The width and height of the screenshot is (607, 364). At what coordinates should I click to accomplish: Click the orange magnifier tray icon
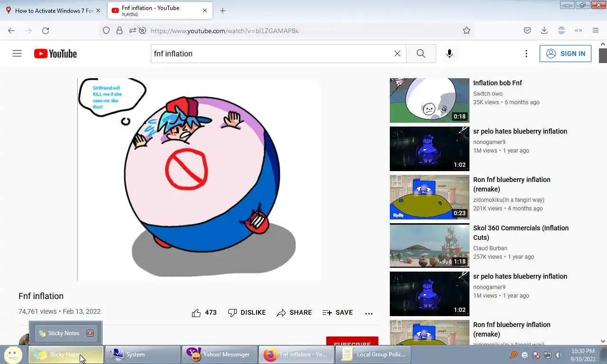pyautogui.click(x=514, y=355)
